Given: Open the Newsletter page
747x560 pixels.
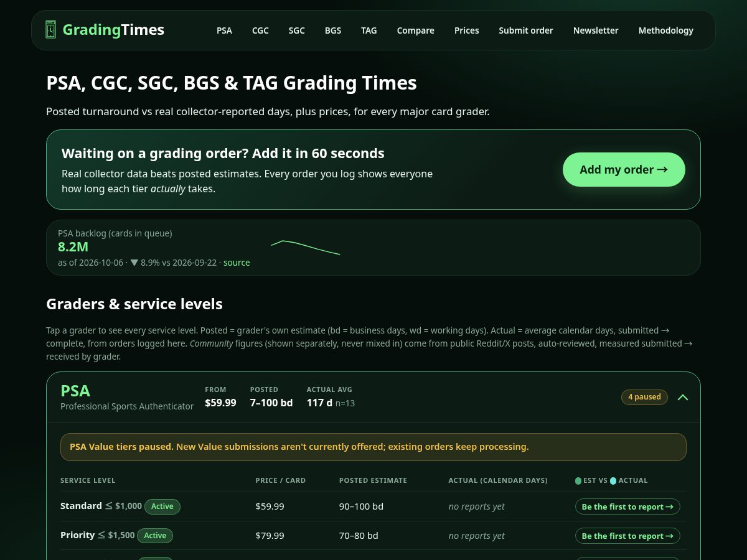Looking at the screenshot, I should tap(596, 30).
